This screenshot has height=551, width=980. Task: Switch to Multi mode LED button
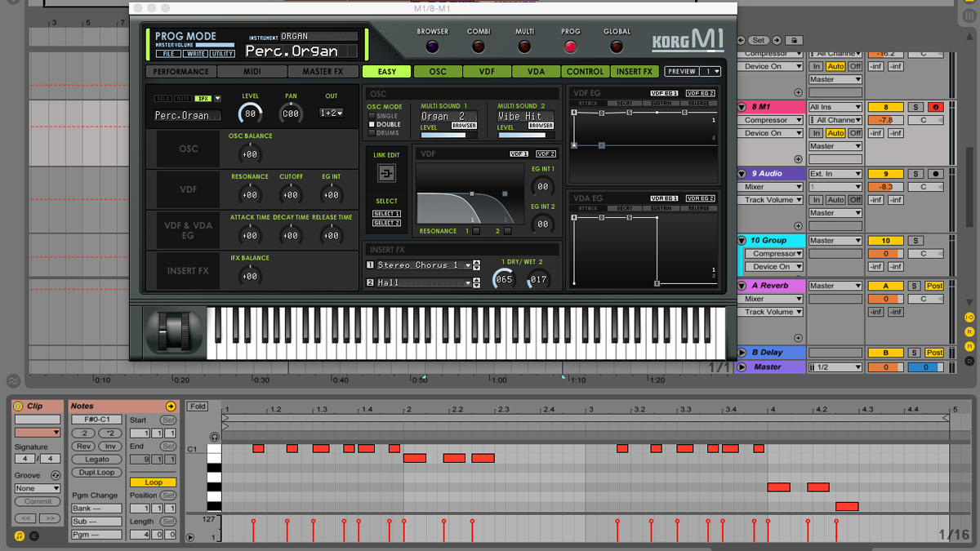pos(524,47)
